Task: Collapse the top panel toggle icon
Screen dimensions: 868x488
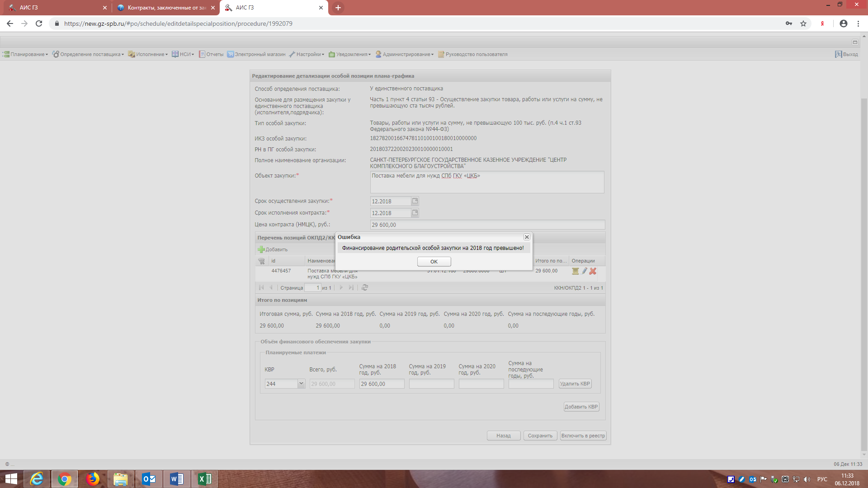Action: pyautogui.click(x=855, y=42)
